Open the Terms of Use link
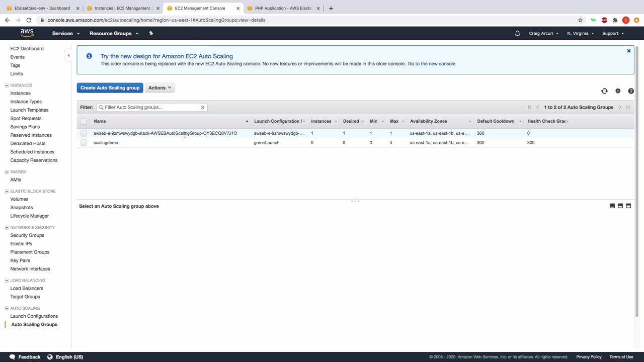The height and width of the screenshot is (362, 644). click(x=621, y=357)
